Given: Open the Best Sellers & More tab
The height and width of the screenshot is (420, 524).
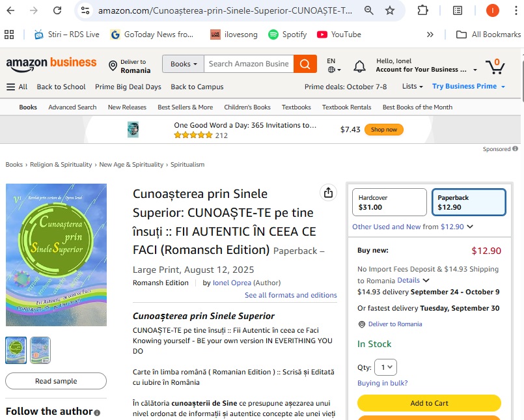Looking at the screenshot, I should tap(185, 107).
